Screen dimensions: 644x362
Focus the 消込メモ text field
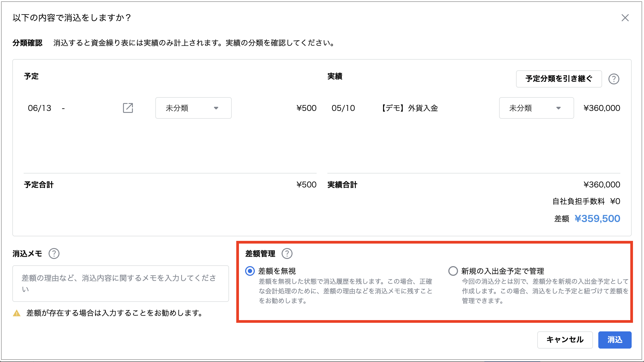(121, 284)
